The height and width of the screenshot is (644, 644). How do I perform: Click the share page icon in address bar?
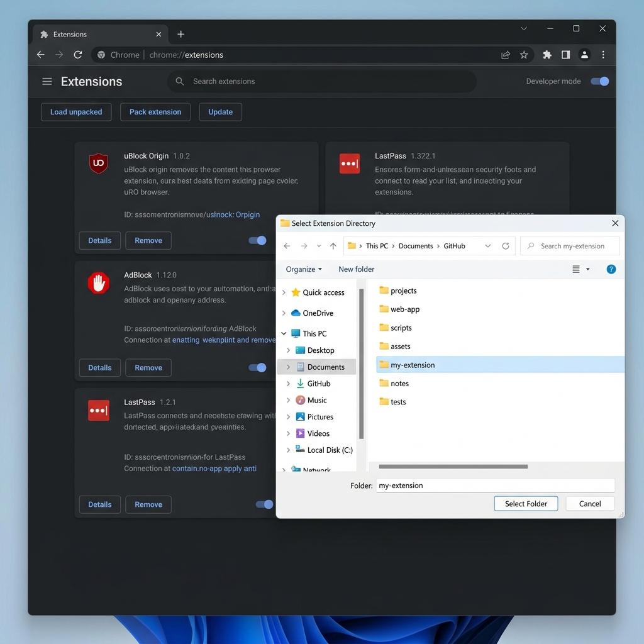click(x=506, y=55)
